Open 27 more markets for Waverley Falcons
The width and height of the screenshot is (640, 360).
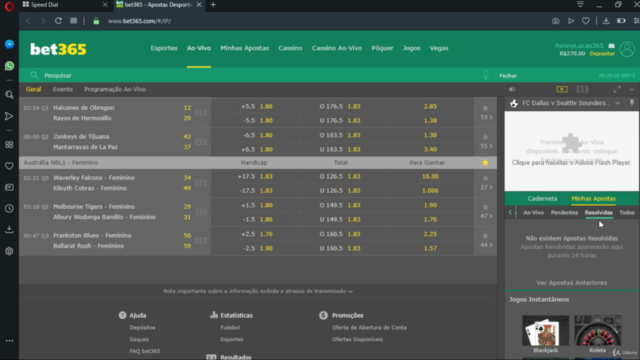tap(486, 187)
